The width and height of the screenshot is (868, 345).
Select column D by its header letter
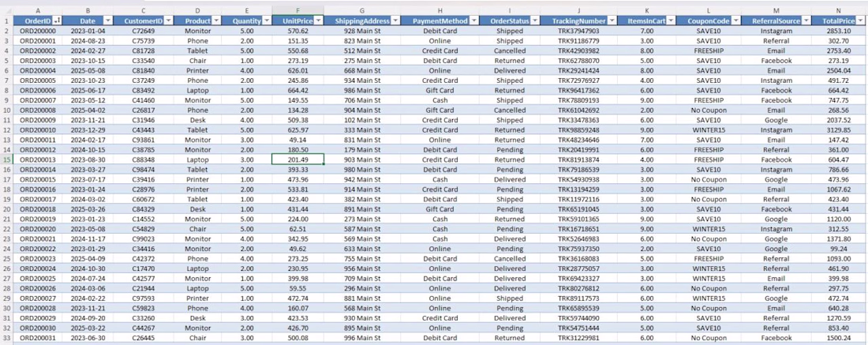(197, 10)
